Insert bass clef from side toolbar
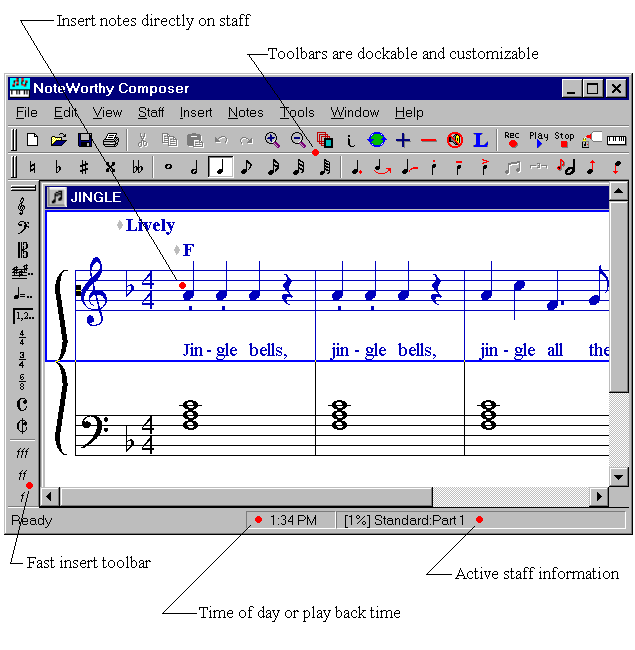This screenshot has width=635, height=650. [23, 227]
